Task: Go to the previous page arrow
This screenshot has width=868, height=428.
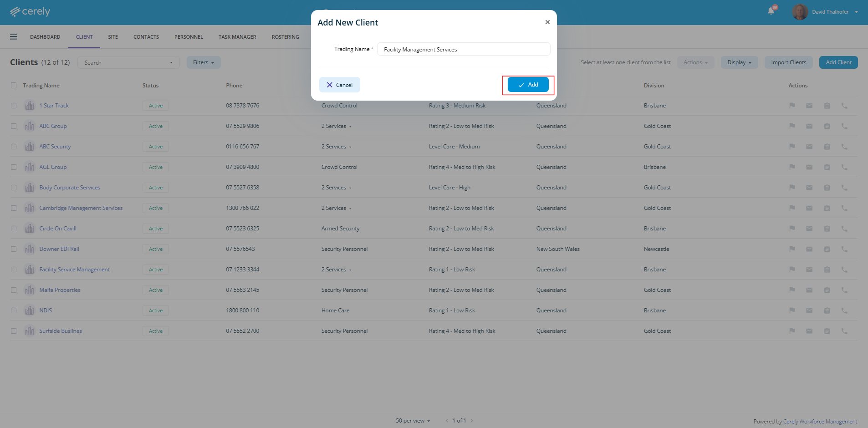Action: pos(447,421)
